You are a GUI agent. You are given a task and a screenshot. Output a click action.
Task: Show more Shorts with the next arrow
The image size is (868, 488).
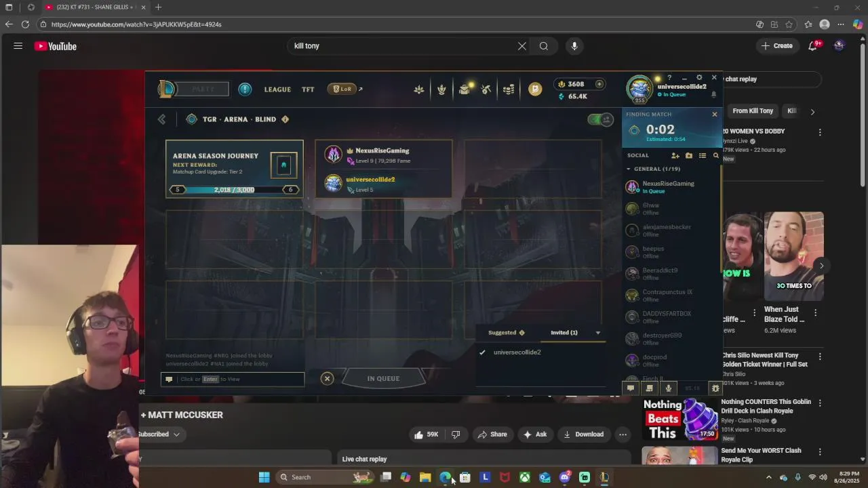pyautogui.click(x=821, y=266)
